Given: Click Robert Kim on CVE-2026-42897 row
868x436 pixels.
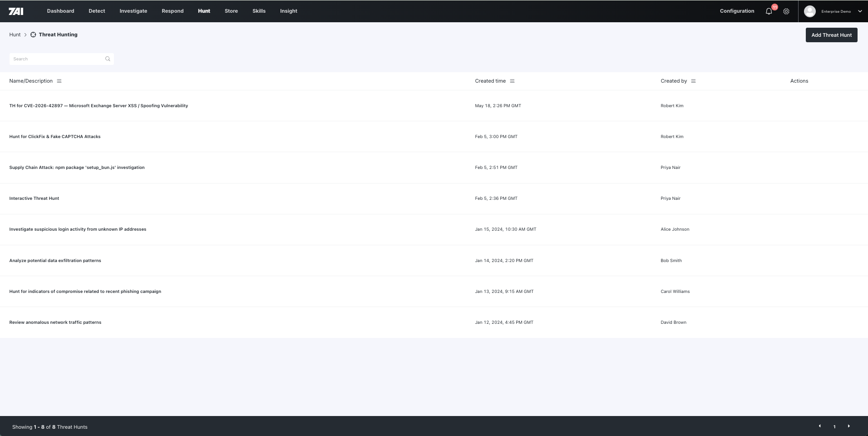Looking at the screenshot, I should click(x=672, y=106).
